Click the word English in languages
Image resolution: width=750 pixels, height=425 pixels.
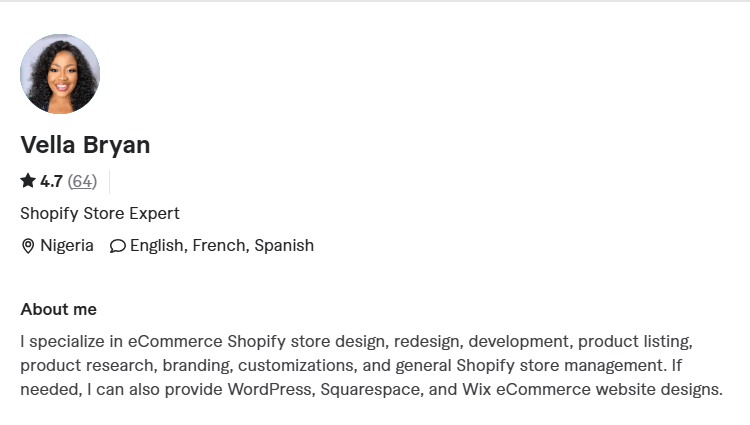156,245
